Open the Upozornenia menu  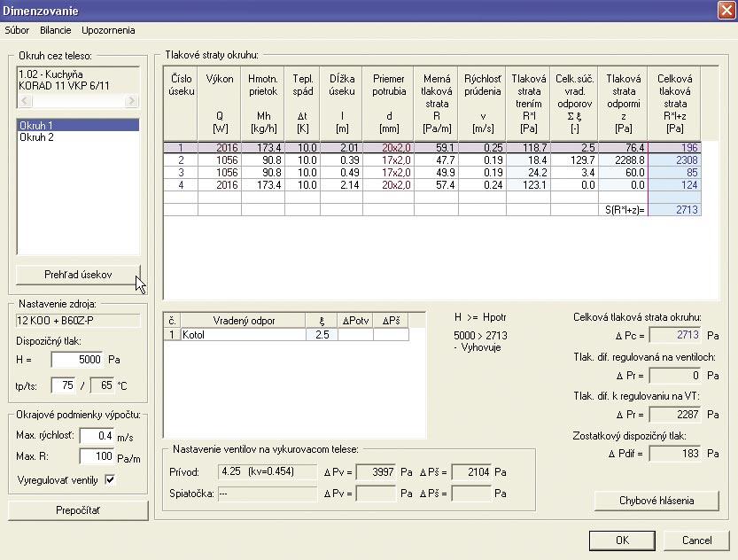pos(108,30)
